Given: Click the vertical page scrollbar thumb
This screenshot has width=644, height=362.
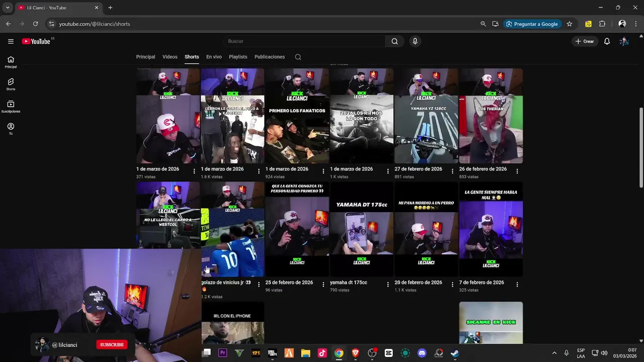Looking at the screenshot, I should pyautogui.click(x=640, y=147).
